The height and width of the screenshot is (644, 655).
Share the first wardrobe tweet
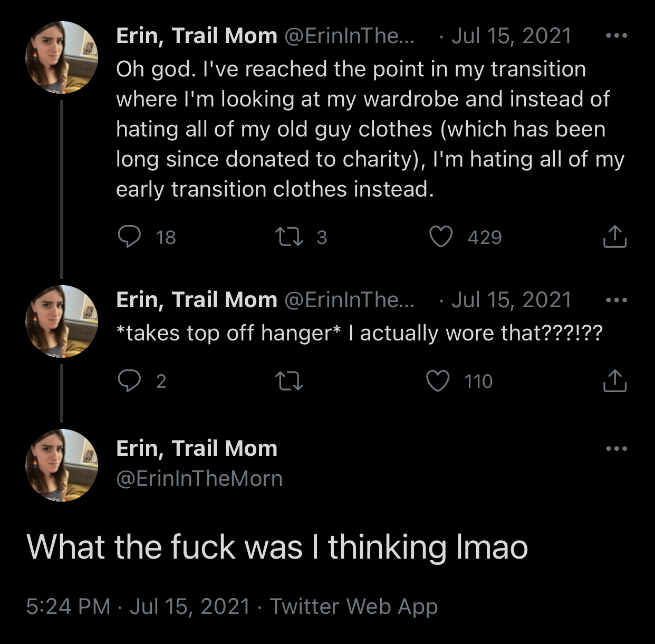[x=614, y=237]
